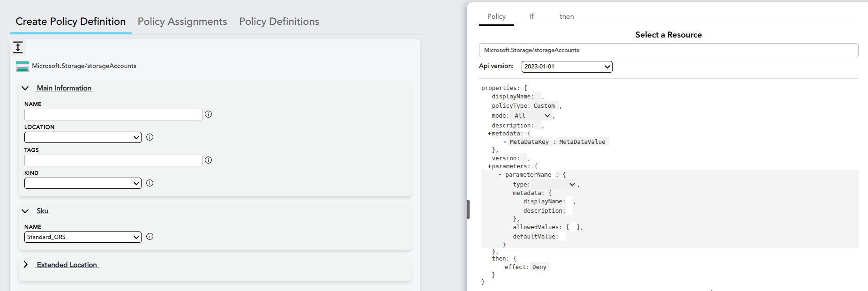The image size is (868, 291).
Task: Switch to Policy Assignments tab
Action: [x=182, y=22]
